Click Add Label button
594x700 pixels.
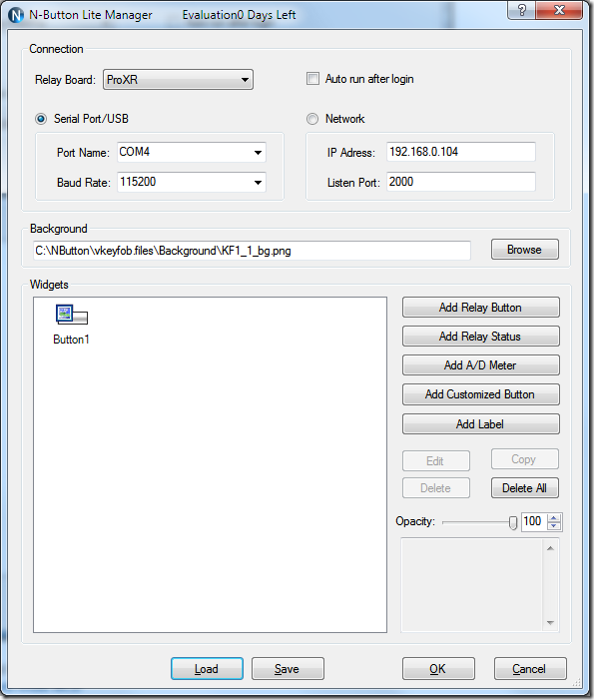tap(480, 424)
